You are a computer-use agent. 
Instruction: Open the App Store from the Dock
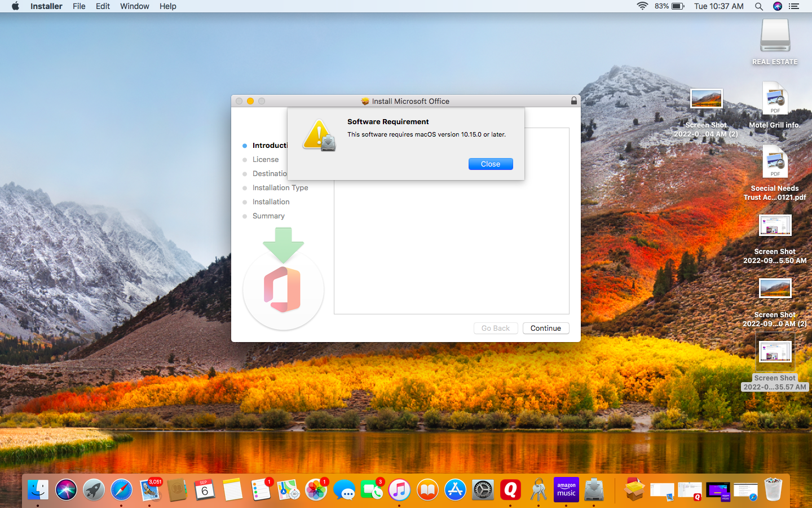455,489
